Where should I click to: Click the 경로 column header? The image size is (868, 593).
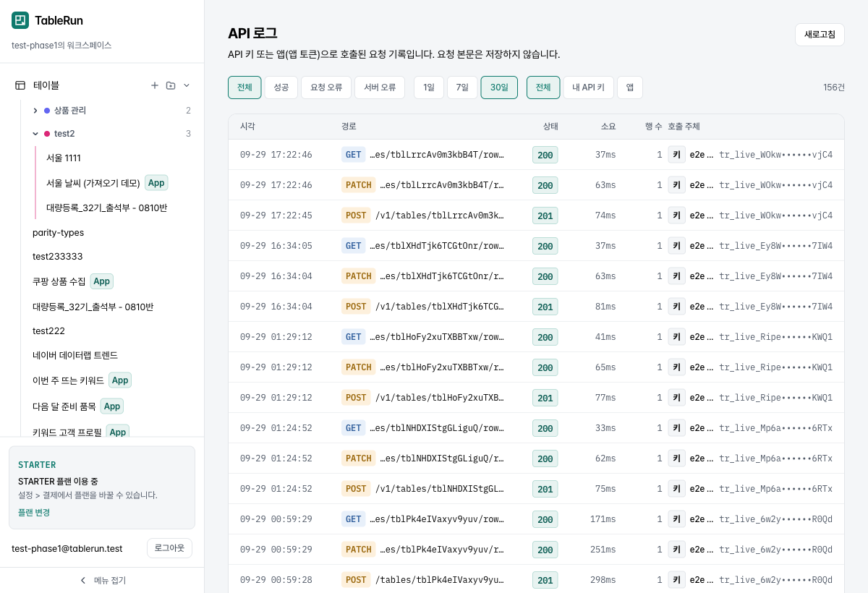coord(349,127)
